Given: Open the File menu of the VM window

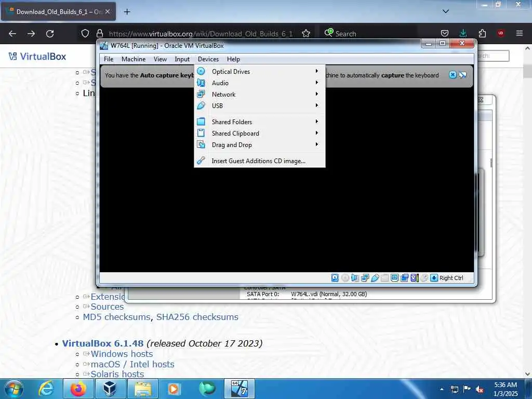Looking at the screenshot, I should pos(109,59).
